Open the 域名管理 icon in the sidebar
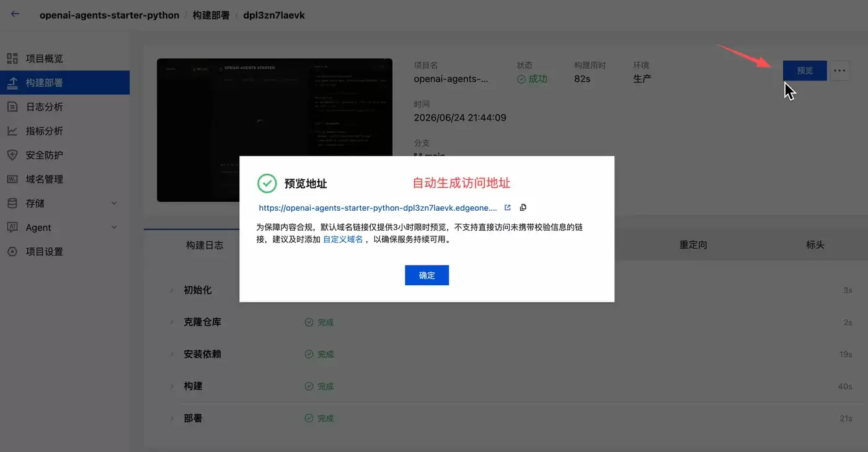 tap(12, 179)
